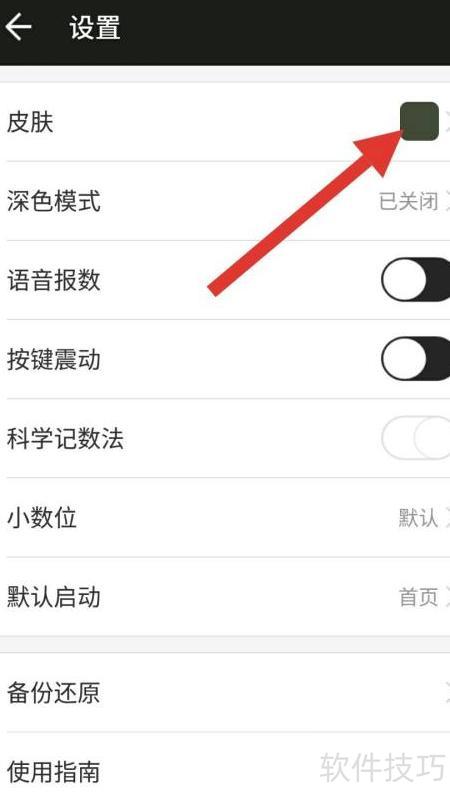The width and height of the screenshot is (450, 801).
Task: Select the 深色模式 label
Action: [54, 201]
